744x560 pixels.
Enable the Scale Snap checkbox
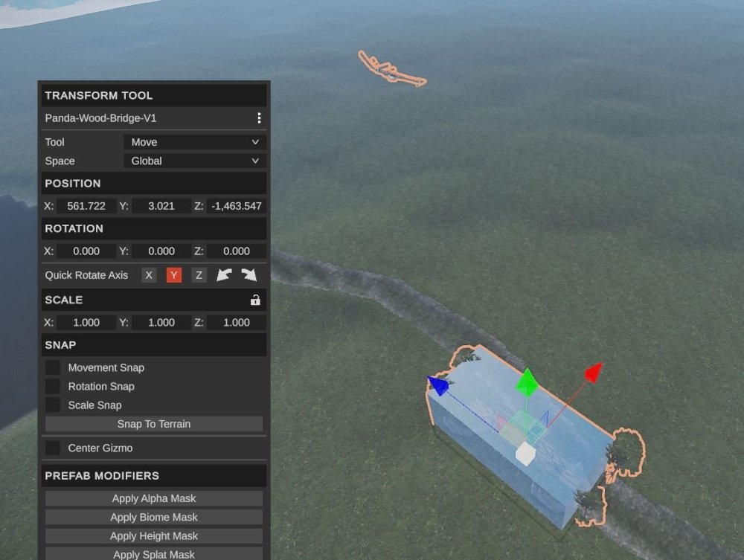click(x=53, y=405)
